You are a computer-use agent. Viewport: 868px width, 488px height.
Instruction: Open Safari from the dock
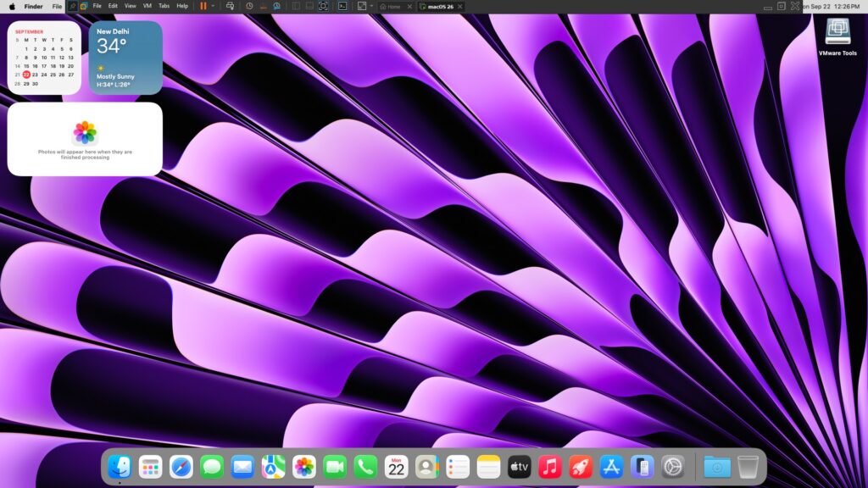pyautogui.click(x=181, y=467)
